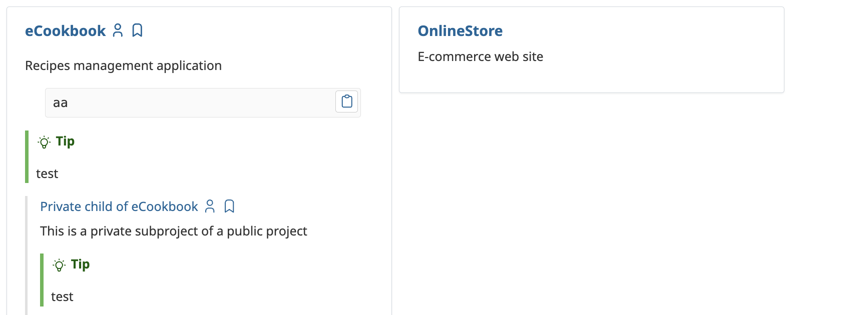Collapse the Private child of eCookbook section
Screen dimensions: 868x315
point(119,206)
